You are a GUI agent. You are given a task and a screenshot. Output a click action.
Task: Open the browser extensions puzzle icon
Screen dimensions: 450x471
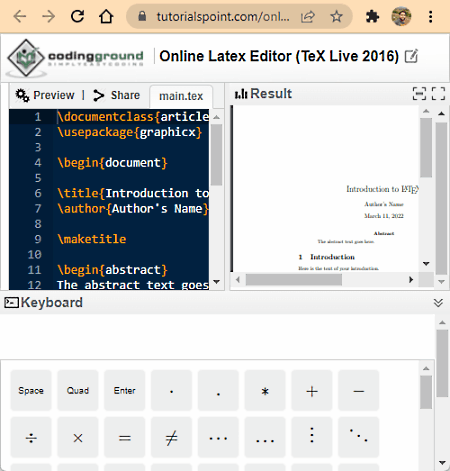coord(372,16)
